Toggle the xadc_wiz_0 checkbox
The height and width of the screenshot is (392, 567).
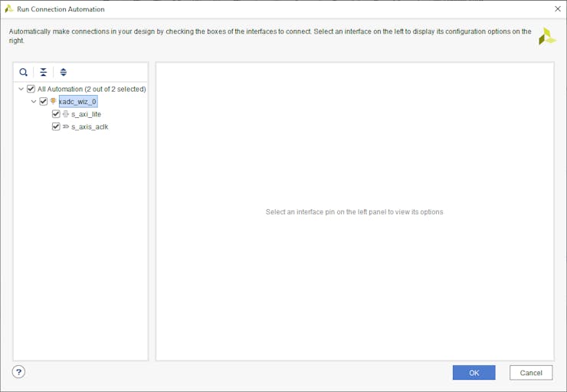(44, 102)
